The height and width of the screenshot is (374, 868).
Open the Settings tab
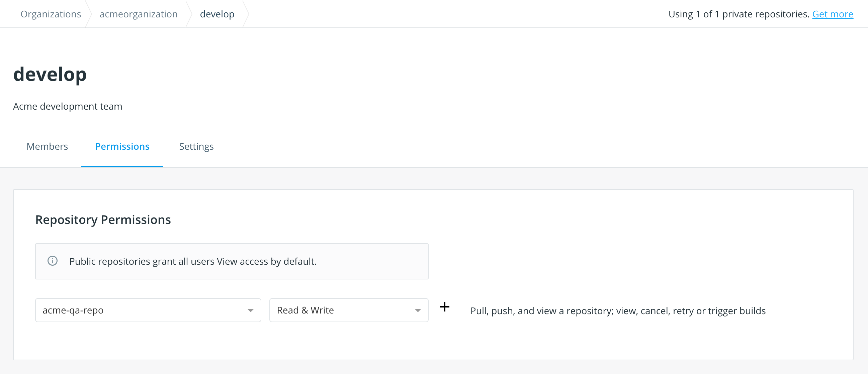point(196,146)
